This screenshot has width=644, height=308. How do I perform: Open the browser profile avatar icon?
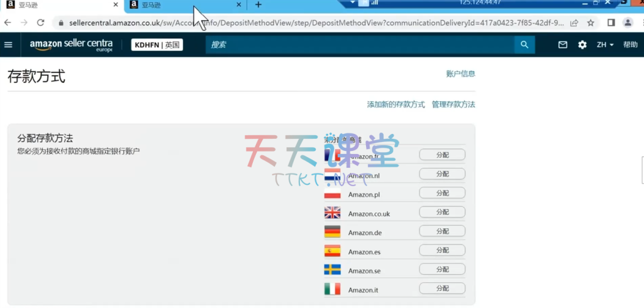point(628,23)
